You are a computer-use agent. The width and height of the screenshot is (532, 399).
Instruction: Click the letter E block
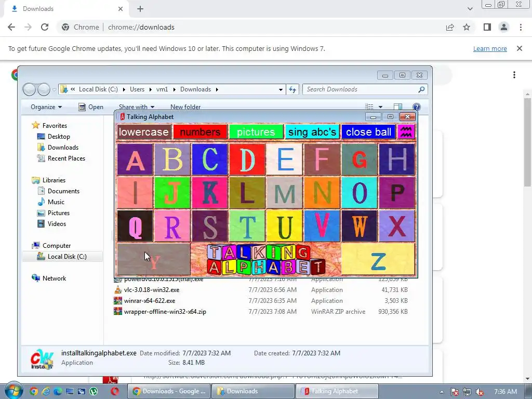(284, 159)
